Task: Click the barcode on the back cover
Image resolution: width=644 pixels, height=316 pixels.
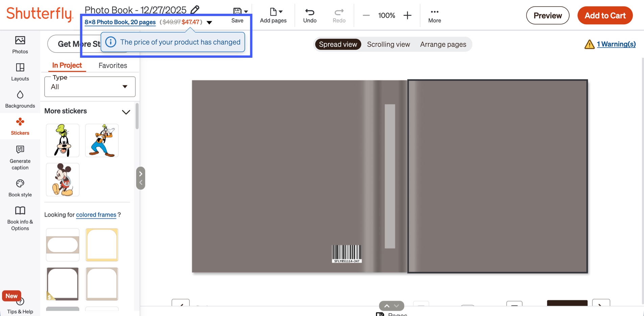Action: point(347,254)
